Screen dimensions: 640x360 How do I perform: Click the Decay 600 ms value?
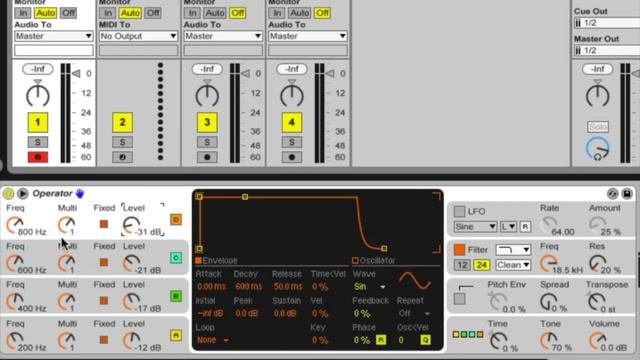pos(248,287)
